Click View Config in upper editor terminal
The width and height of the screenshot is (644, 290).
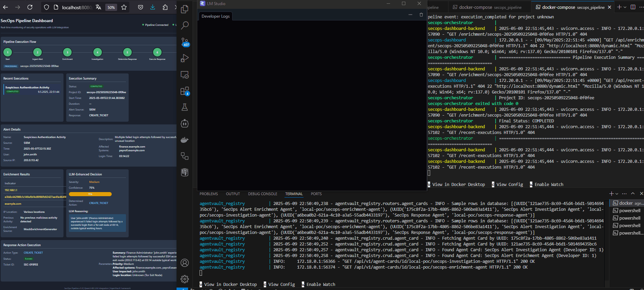pos(510,184)
